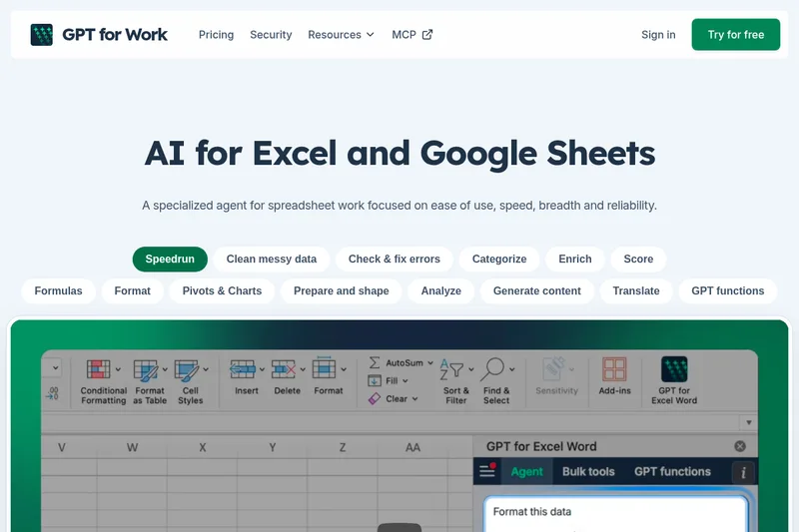799x532 pixels.
Task: Select the GPT functions pill
Action: click(x=728, y=291)
